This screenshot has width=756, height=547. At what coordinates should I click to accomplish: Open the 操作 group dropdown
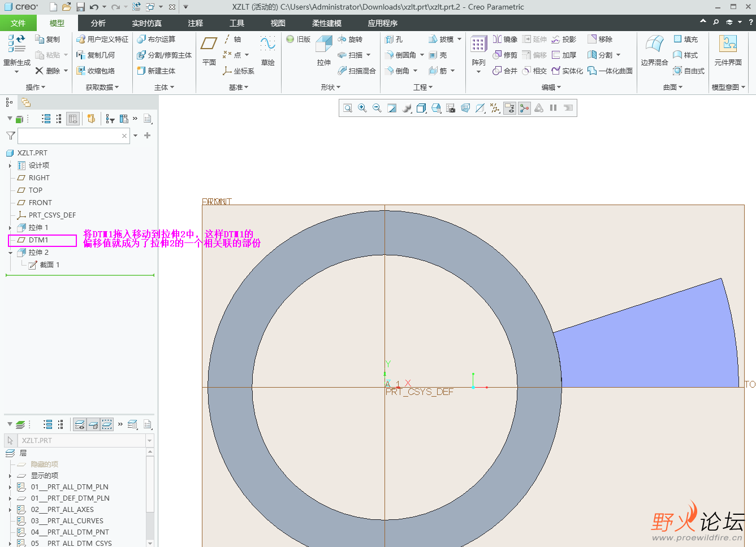coord(36,87)
